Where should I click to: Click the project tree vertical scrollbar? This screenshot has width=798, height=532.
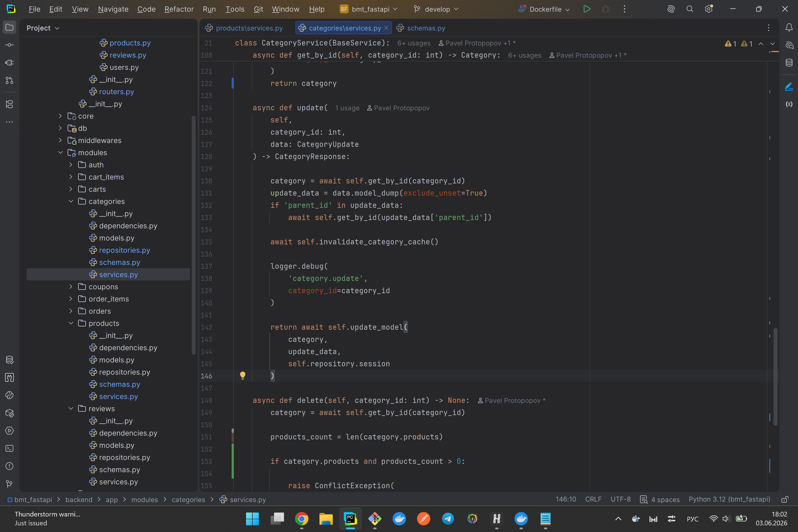[x=194, y=235]
